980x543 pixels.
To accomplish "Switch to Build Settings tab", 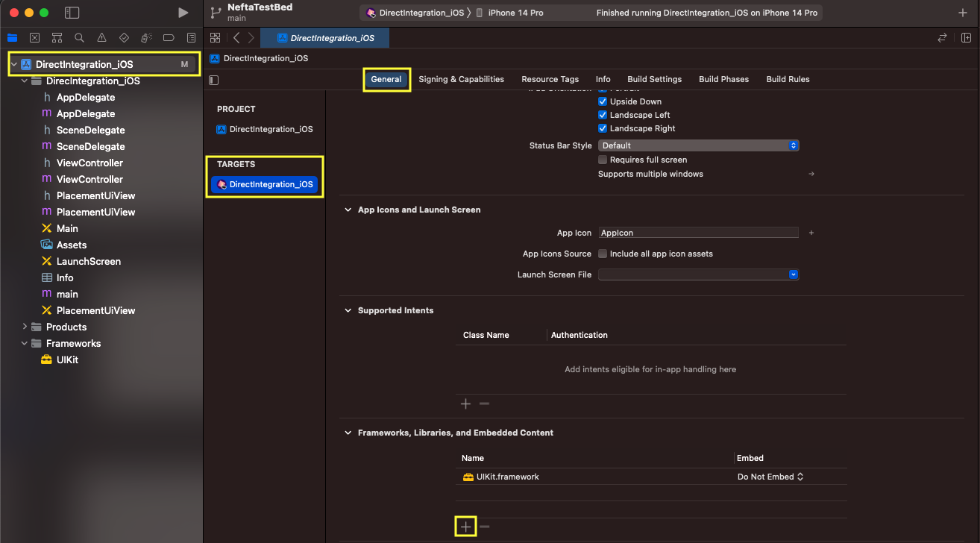I will [x=654, y=79].
